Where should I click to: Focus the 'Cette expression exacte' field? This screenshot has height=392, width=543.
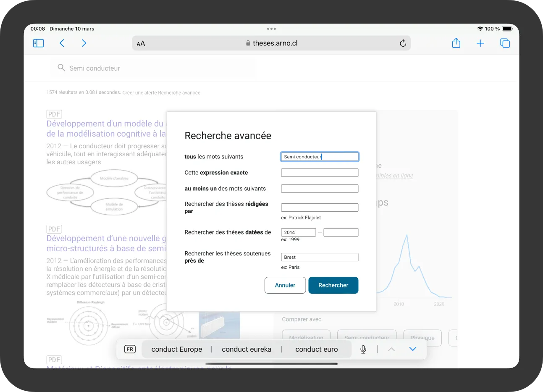320,173
